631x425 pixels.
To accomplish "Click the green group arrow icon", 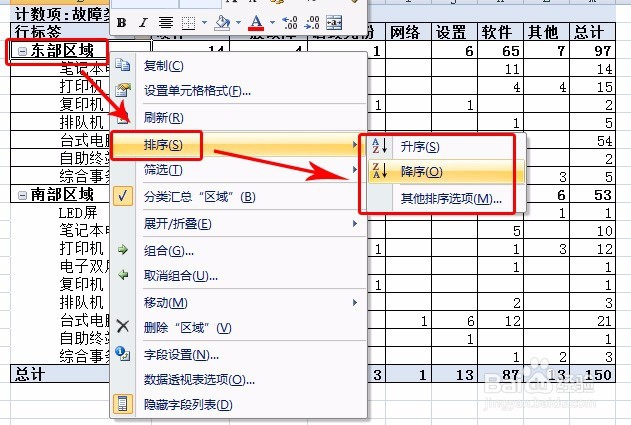I will [122, 250].
